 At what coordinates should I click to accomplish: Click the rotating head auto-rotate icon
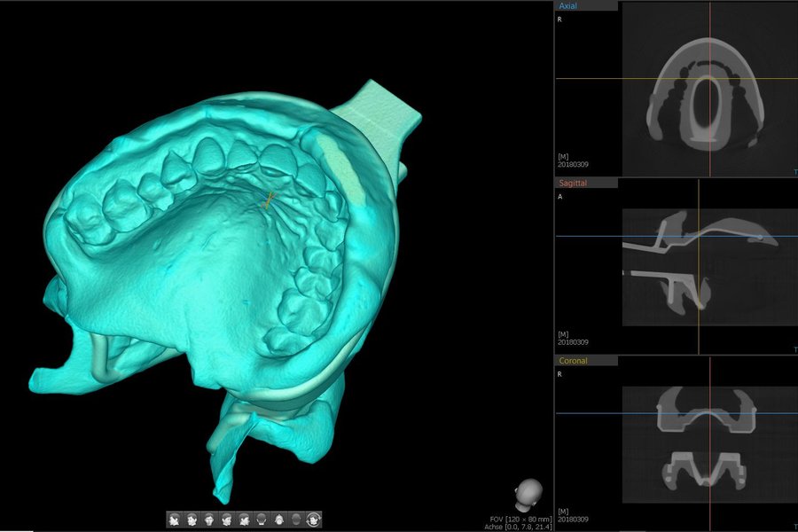pos(314,520)
